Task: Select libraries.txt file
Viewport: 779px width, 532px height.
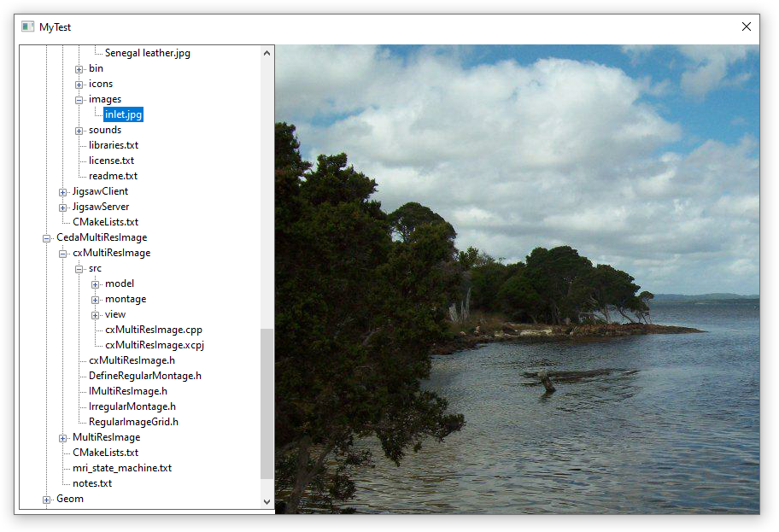Action: [x=114, y=145]
